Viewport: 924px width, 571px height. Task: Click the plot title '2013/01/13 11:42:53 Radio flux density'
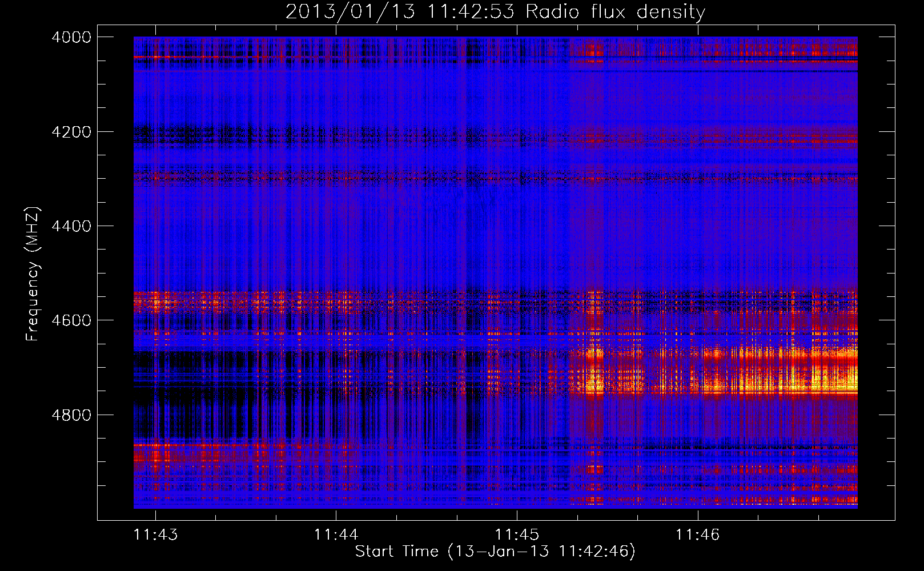pyautogui.click(x=495, y=11)
